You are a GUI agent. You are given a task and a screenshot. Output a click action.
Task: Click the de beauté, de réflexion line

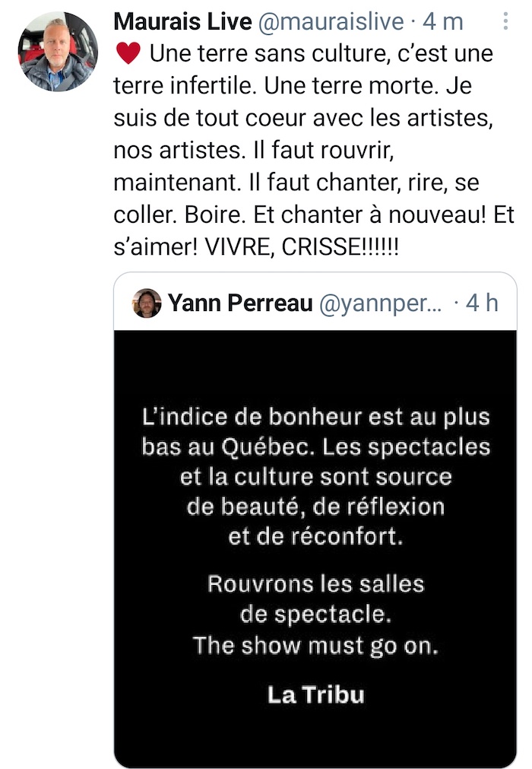tap(316, 507)
